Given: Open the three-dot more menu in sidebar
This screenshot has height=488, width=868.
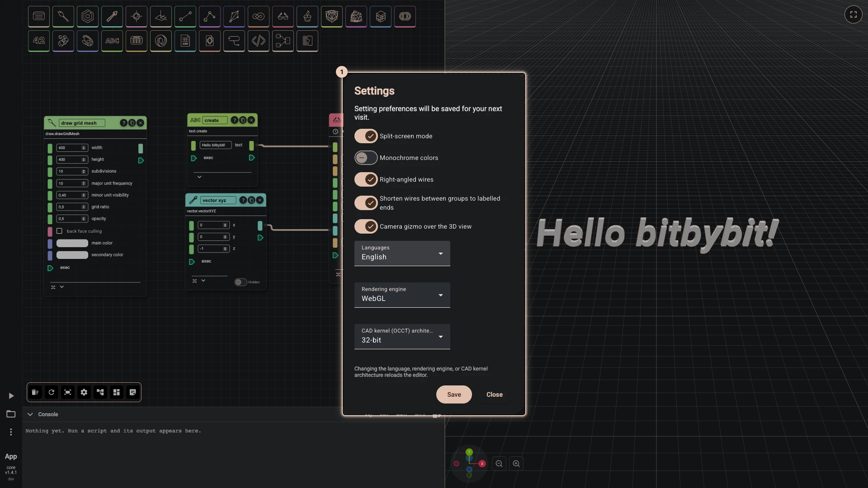Looking at the screenshot, I should (11, 432).
